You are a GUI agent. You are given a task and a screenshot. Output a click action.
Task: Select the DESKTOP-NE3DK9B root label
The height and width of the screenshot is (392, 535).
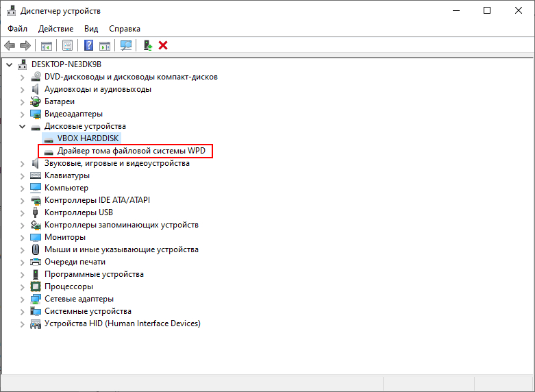66,64
